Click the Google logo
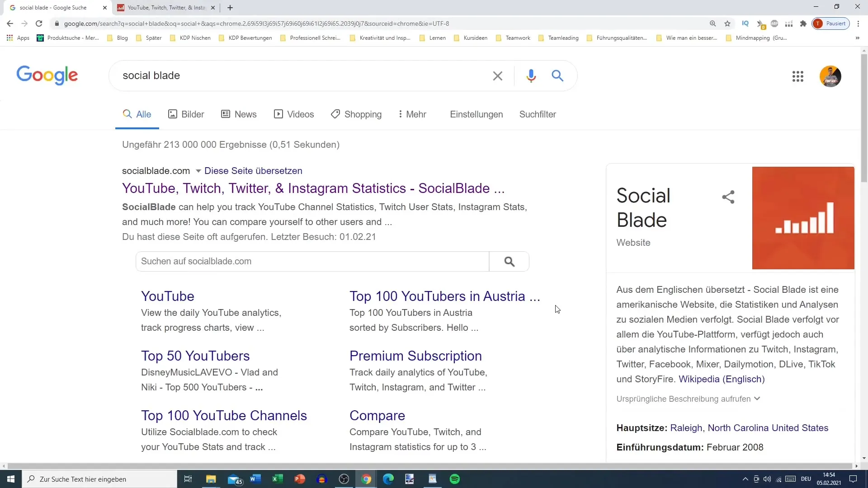 coord(47,75)
